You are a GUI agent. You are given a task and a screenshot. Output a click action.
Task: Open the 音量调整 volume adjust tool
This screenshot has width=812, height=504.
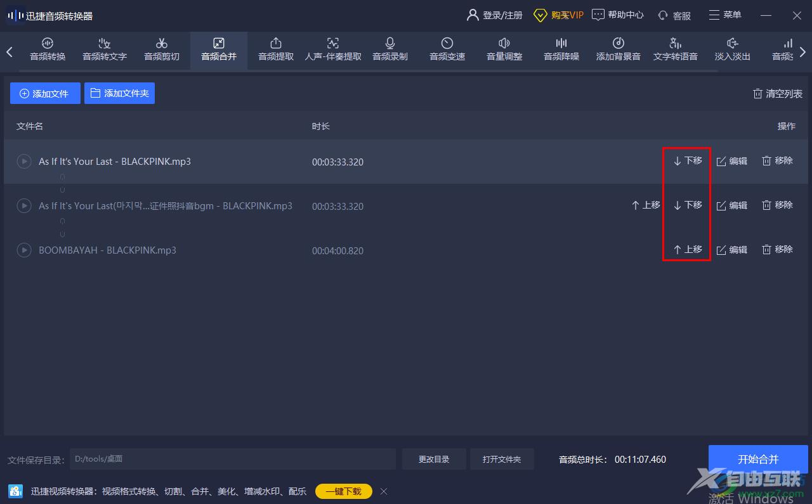pyautogui.click(x=504, y=49)
